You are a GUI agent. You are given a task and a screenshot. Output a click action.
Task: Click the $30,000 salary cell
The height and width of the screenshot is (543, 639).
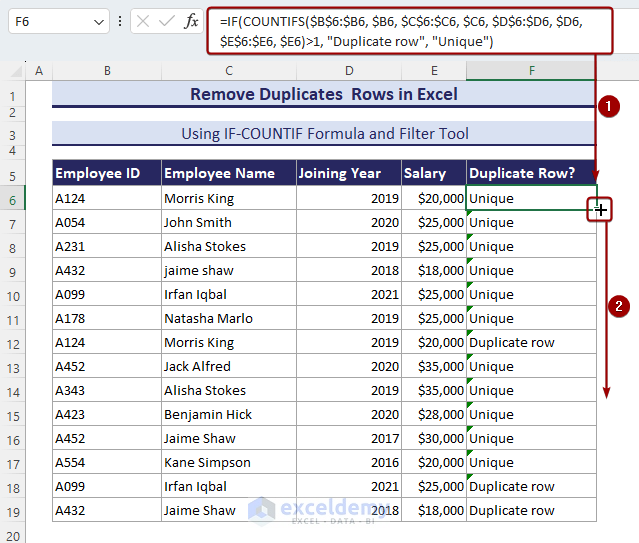click(x=434, y=439)
